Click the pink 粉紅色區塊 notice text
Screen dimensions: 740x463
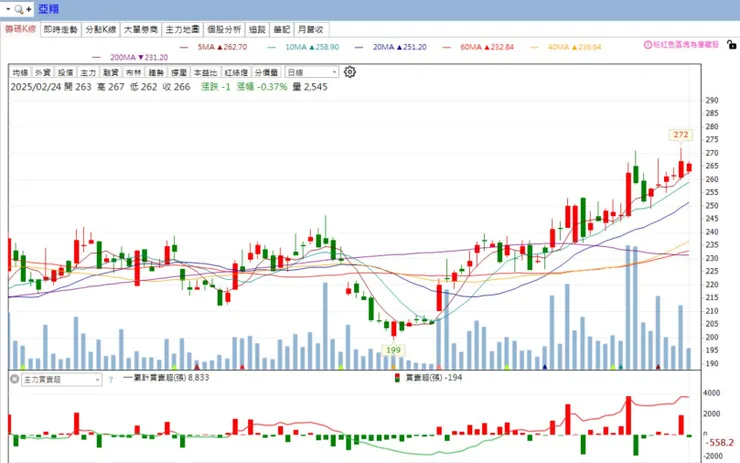tap(686, 45)
